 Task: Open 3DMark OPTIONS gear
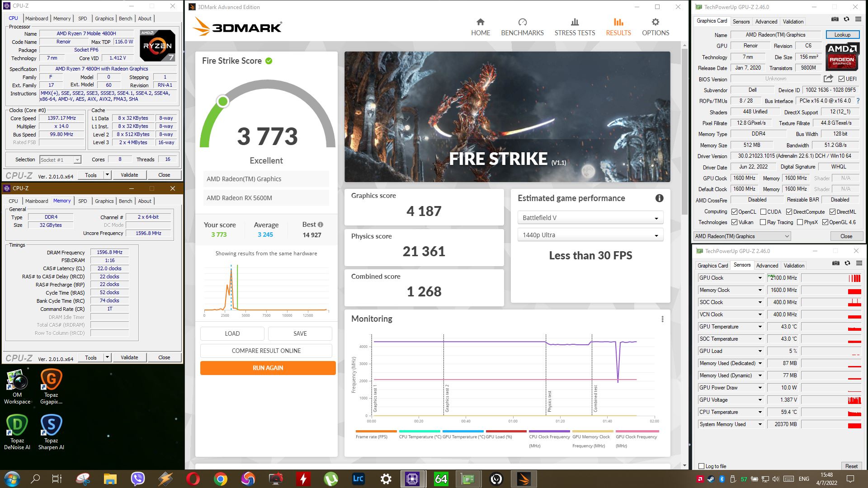click(x=656, y=27)
